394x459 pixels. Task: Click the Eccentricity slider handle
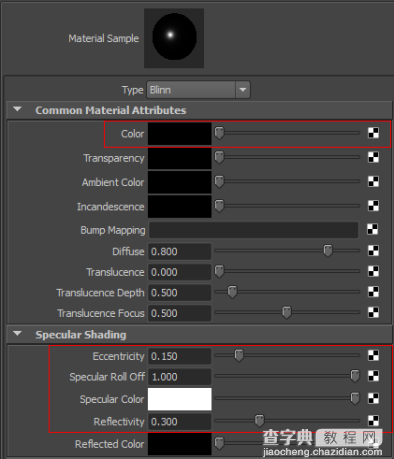point(239,356)
